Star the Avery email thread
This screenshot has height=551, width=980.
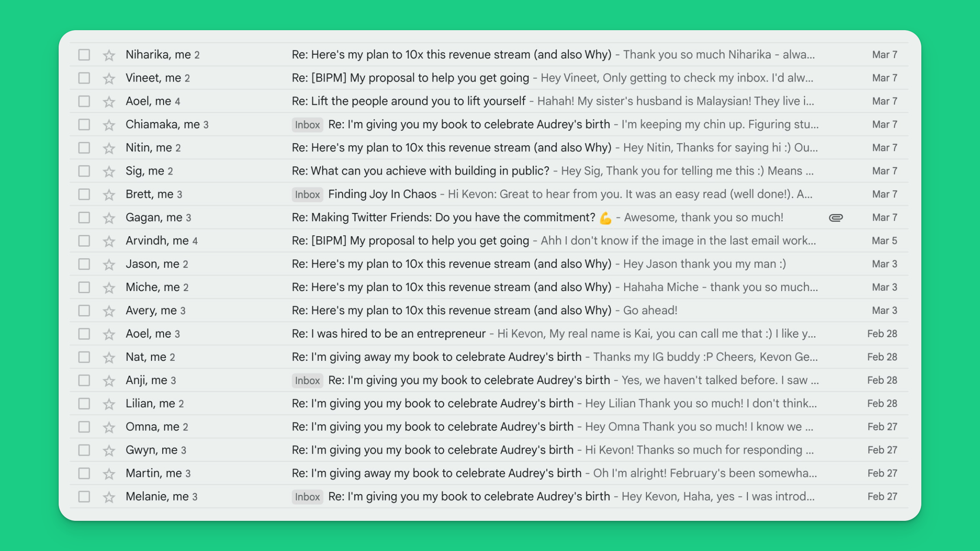point(109,311)
